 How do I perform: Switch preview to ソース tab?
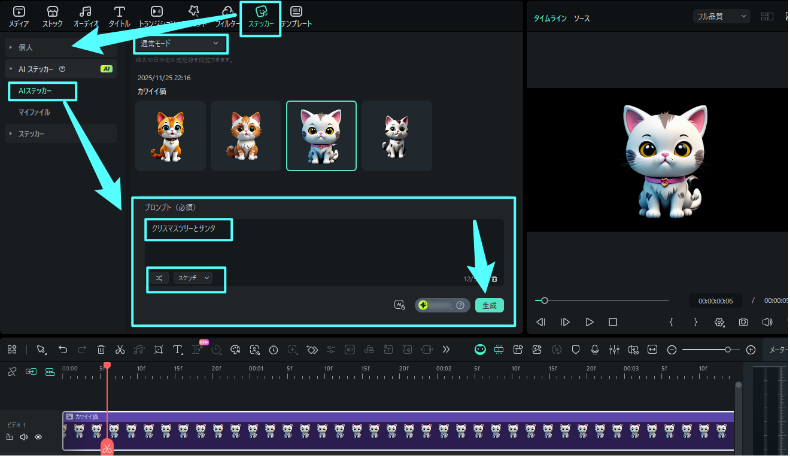pyautogui.click(x=582, y=18)
